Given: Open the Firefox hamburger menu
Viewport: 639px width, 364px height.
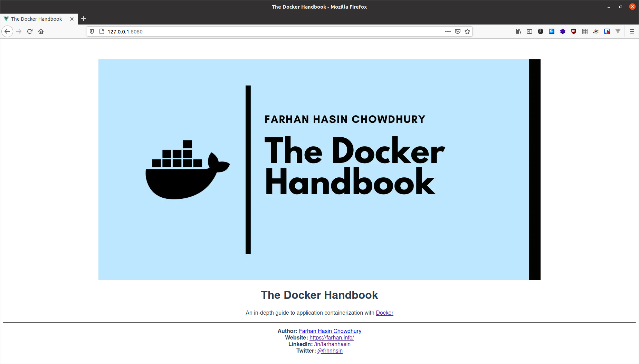Looking at the screenshot, I should coord(632,31).
